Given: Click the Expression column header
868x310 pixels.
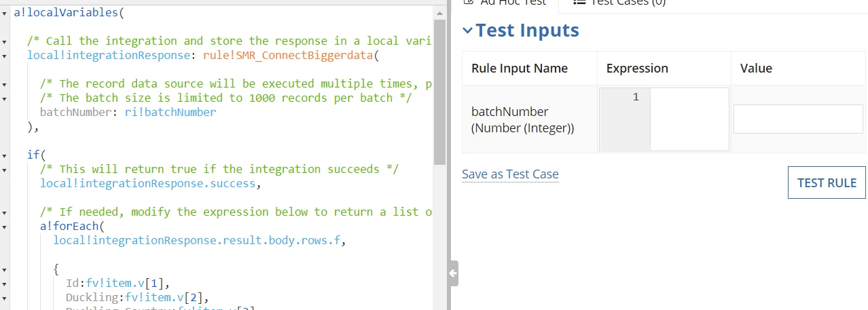Looking at the screenshot, I should click(x=637, y=69).
